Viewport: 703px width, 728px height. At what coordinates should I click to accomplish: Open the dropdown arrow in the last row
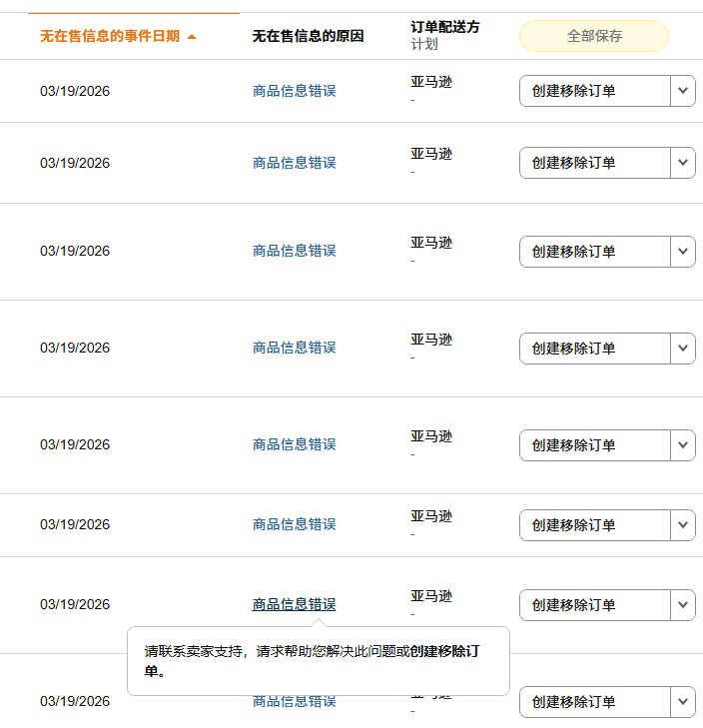tap(683, 701)
